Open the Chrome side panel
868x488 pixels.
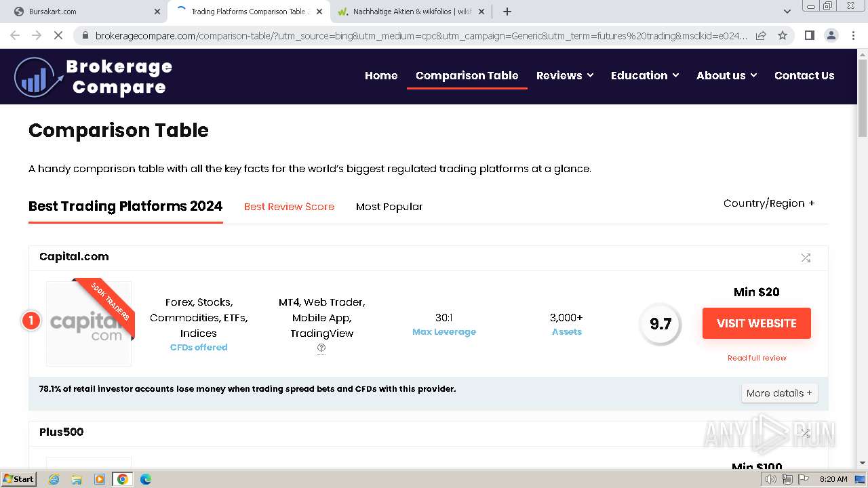(x=809, y=35)
